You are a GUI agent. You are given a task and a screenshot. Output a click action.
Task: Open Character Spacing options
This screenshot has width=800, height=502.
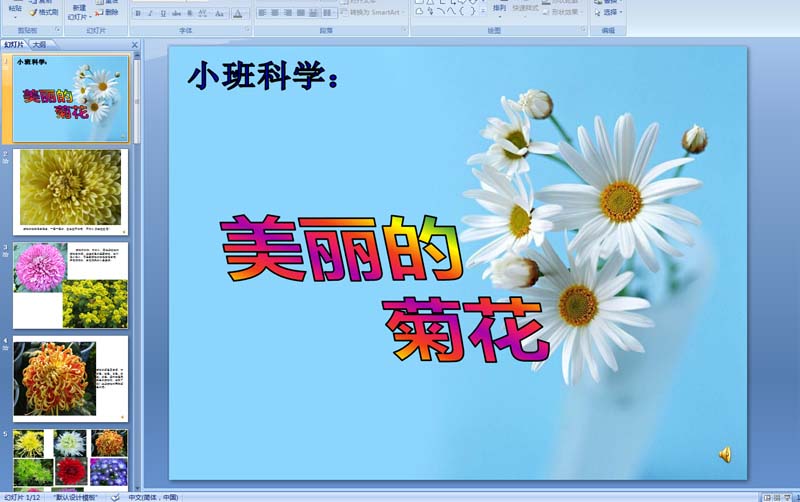203,14
